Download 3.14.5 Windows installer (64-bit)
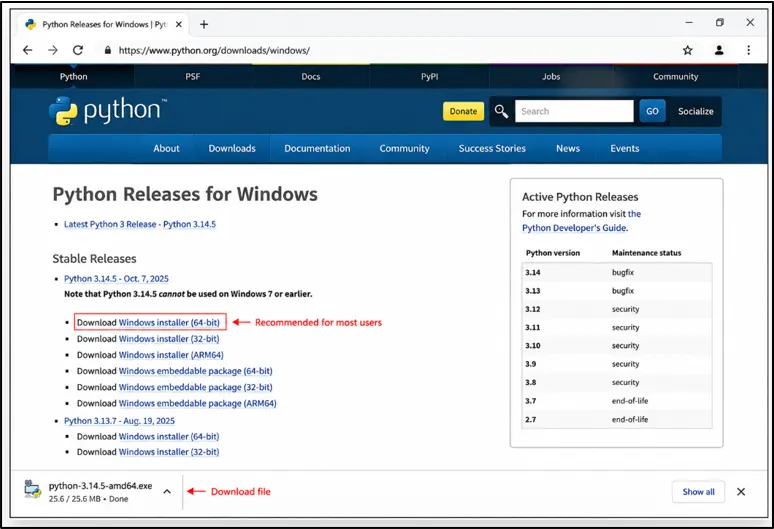Image resolution: width=774 pixels, height=529 pixels. (169, 323)
